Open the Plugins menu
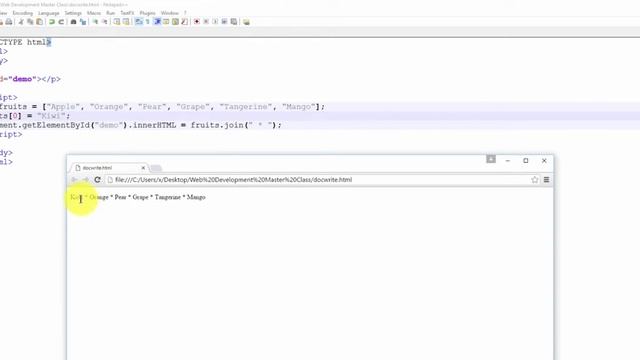 pyautogui.click(x=147, y=13)
